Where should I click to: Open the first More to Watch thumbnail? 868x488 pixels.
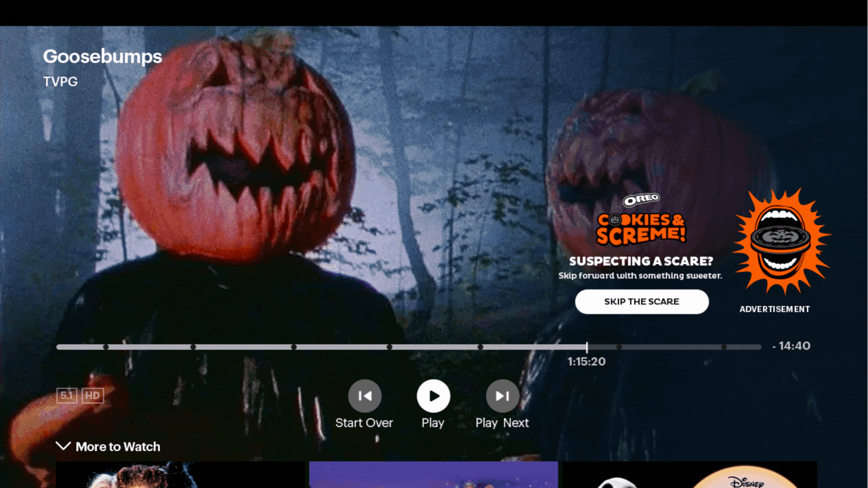180,474
